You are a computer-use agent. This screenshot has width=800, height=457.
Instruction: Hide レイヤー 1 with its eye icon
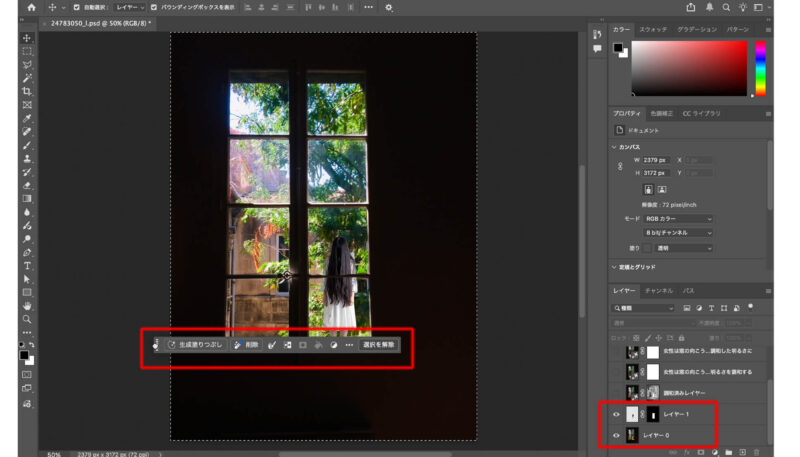616,414
